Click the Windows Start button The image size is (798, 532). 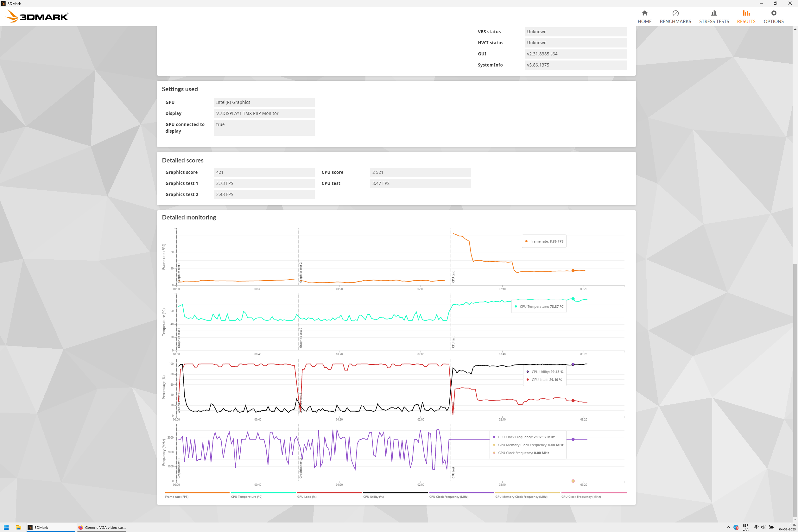coord(6,527)
